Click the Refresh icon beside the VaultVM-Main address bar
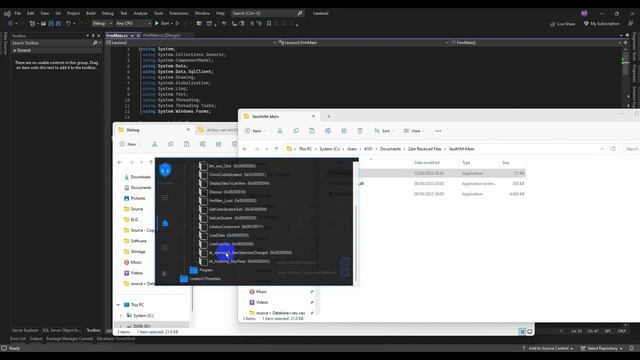This screenshot has width=640, height=360. [613, 149]
